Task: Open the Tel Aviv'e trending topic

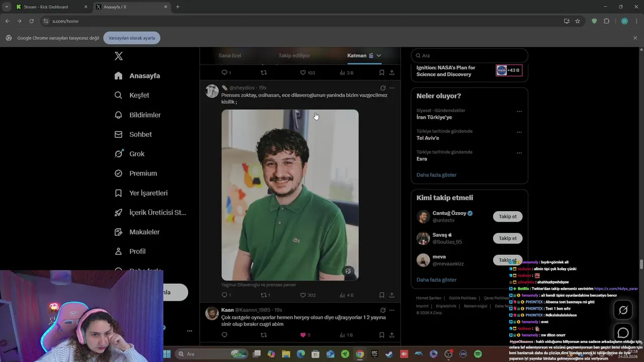Action: 428,138
